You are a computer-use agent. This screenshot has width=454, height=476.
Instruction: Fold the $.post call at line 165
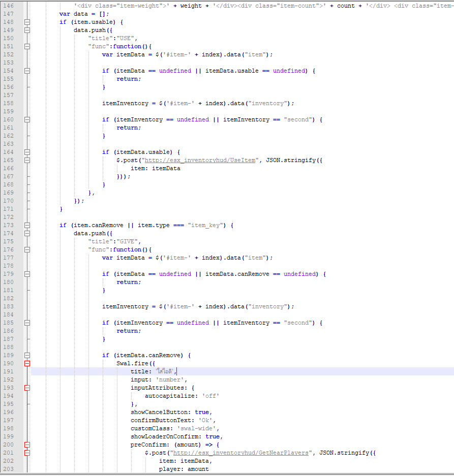27,161
